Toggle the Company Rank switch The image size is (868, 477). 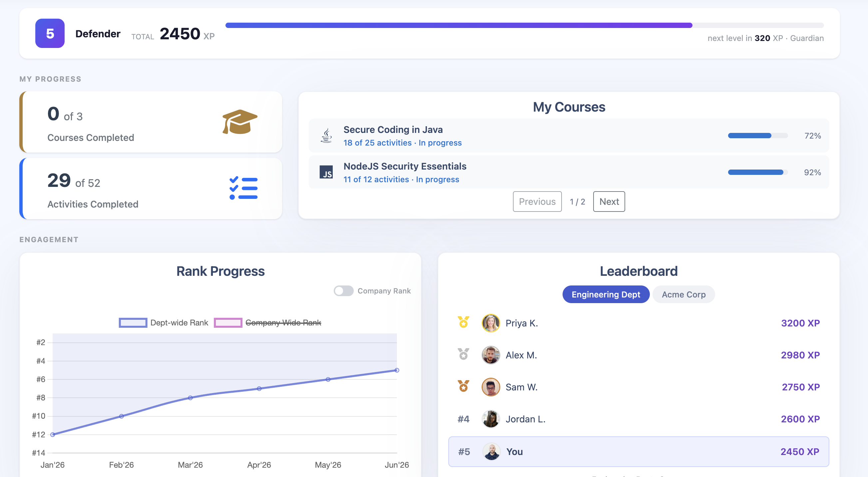pyautogui.click(x=343, y=291)
